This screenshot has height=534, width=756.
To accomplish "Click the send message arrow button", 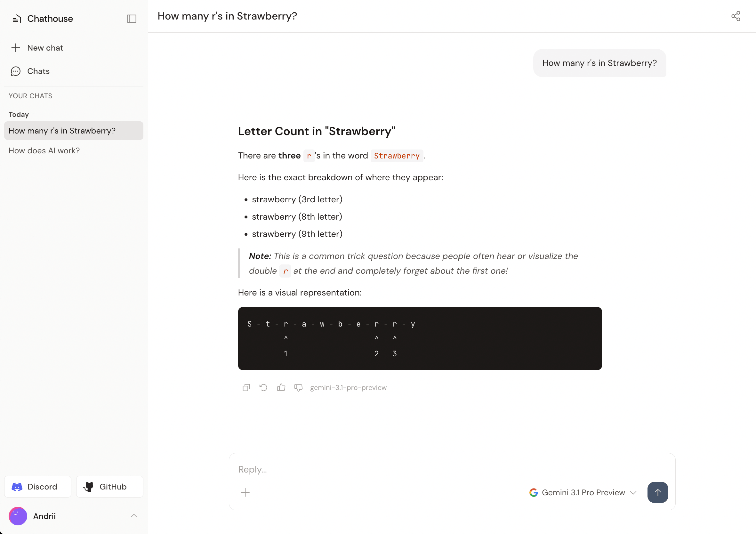I will 657,492.
